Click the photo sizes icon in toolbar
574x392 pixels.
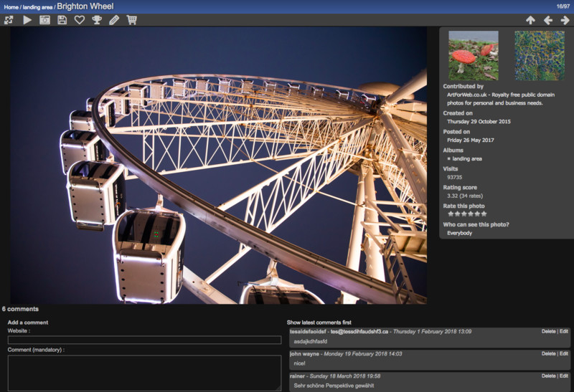pyautogui.click(x=9, y=20)
